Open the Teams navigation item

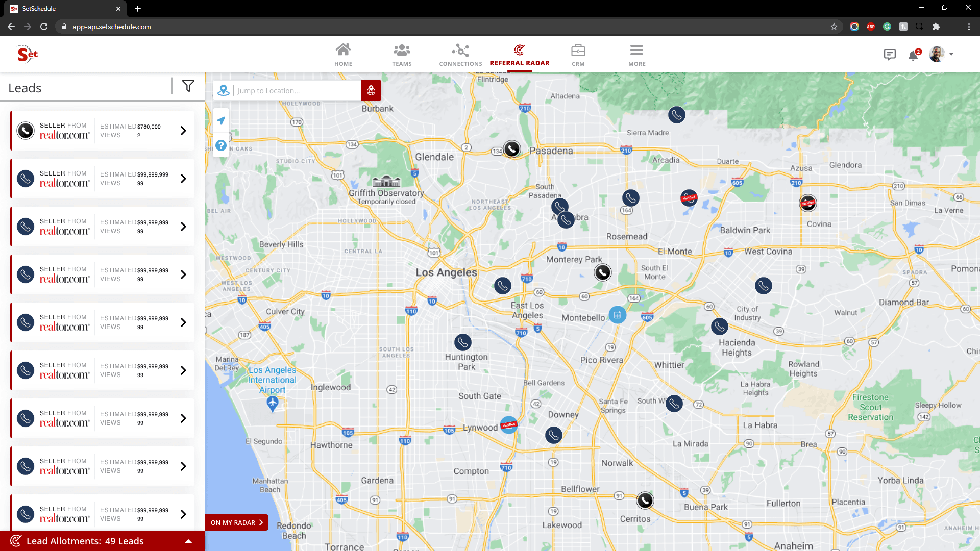(x=402, y=55)
